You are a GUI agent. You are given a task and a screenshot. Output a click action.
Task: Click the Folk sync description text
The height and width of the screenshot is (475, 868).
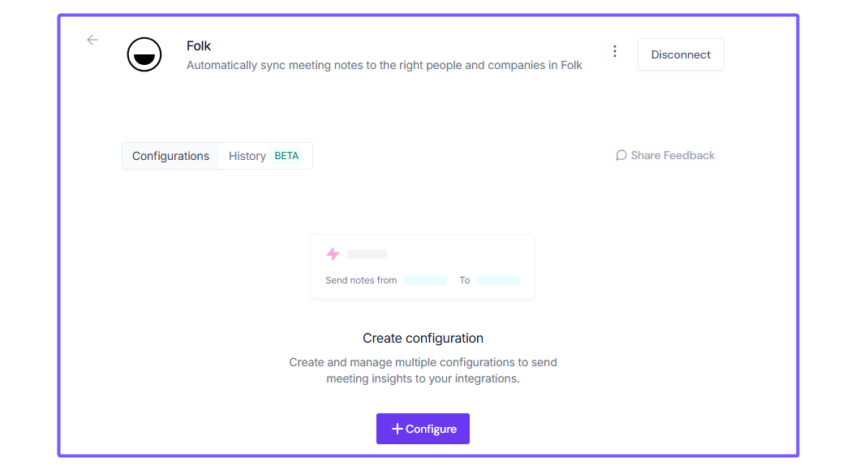(x=385, y=65)
